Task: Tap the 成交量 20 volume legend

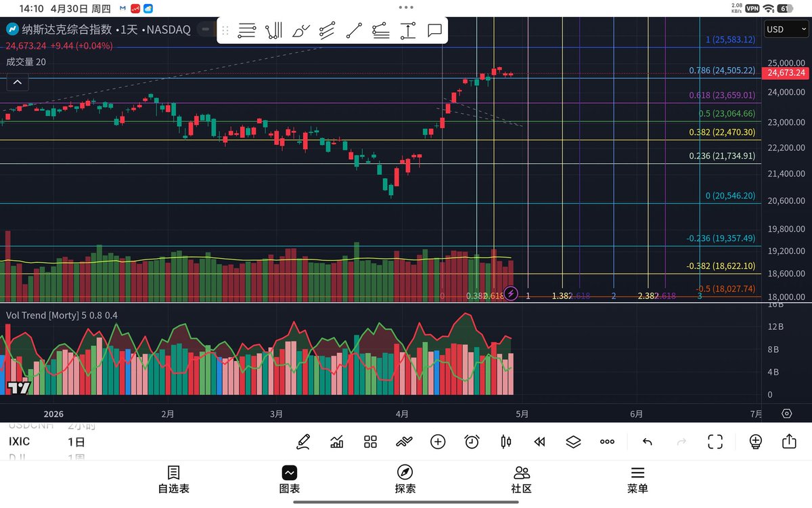Action: click(x=26, y=62)
